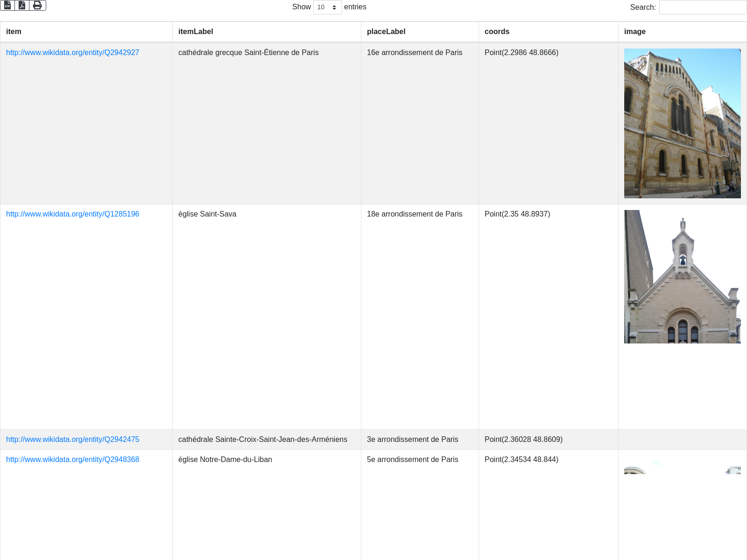Click the print icon

click(37, 5)
